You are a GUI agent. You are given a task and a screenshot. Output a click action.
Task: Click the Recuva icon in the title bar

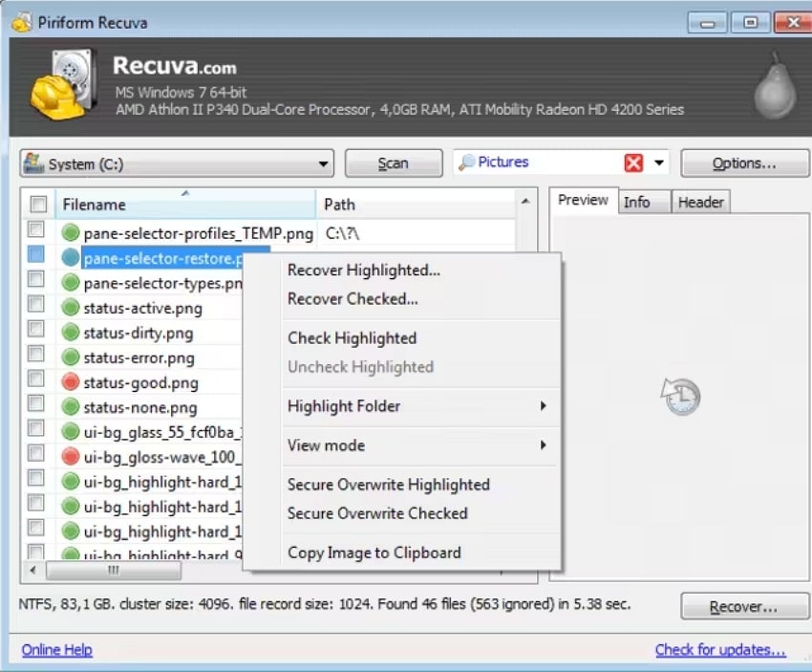click(x=21, y=21)
